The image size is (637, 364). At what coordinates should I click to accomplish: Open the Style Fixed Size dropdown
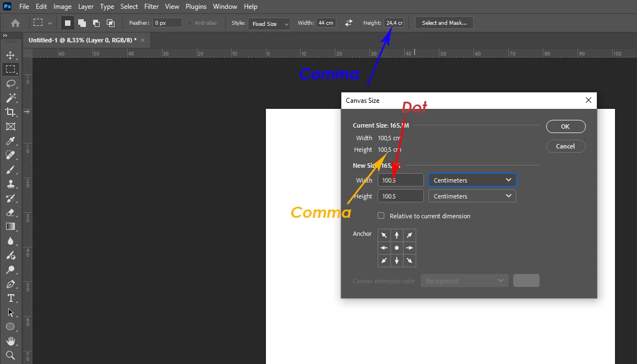(x=269, y=24)
